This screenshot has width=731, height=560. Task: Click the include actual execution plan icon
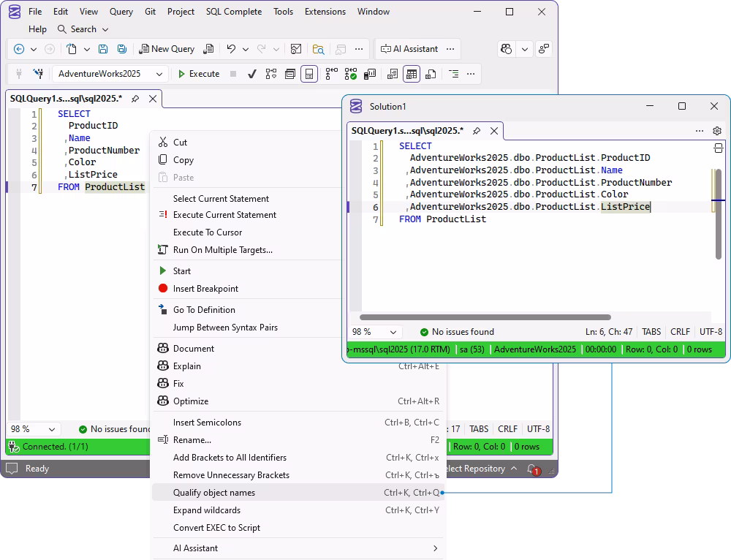(331, 74)
